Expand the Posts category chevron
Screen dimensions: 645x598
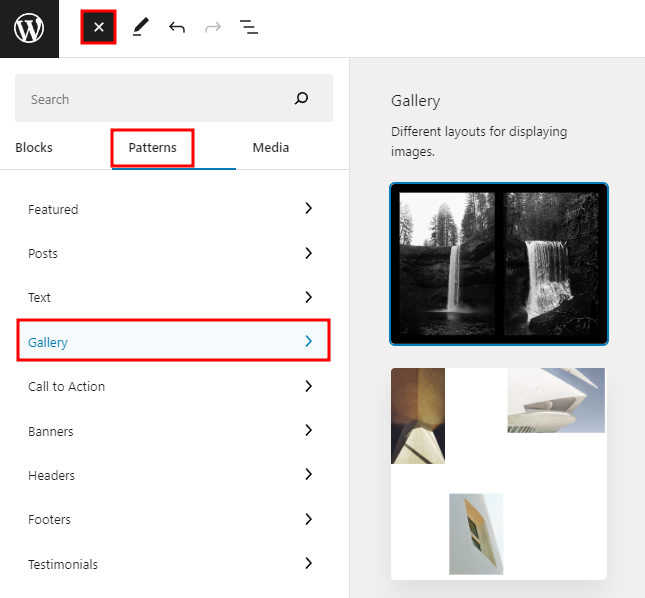click(308, 253)
